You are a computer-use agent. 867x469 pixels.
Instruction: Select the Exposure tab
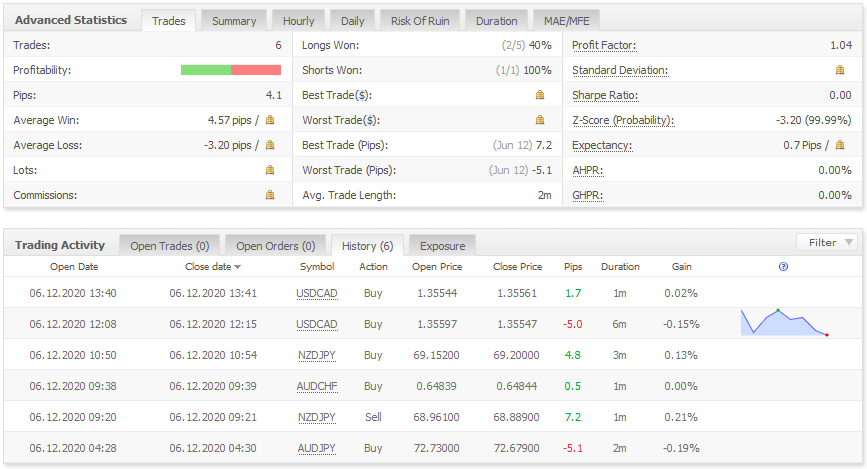(442, 246)
